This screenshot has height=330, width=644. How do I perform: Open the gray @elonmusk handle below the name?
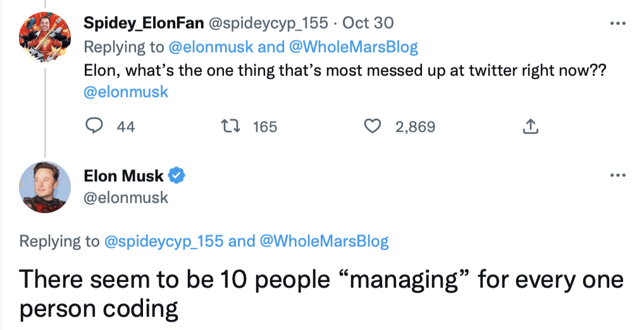(126, 198)
